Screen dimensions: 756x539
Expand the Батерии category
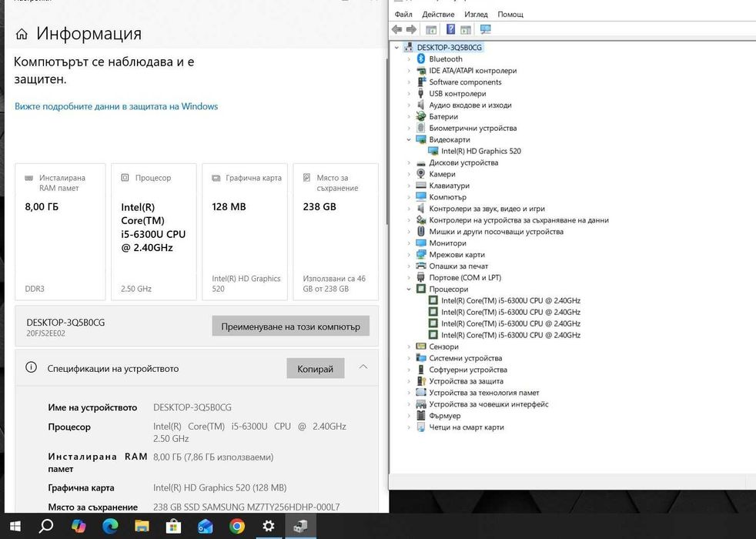coord(409,117)
